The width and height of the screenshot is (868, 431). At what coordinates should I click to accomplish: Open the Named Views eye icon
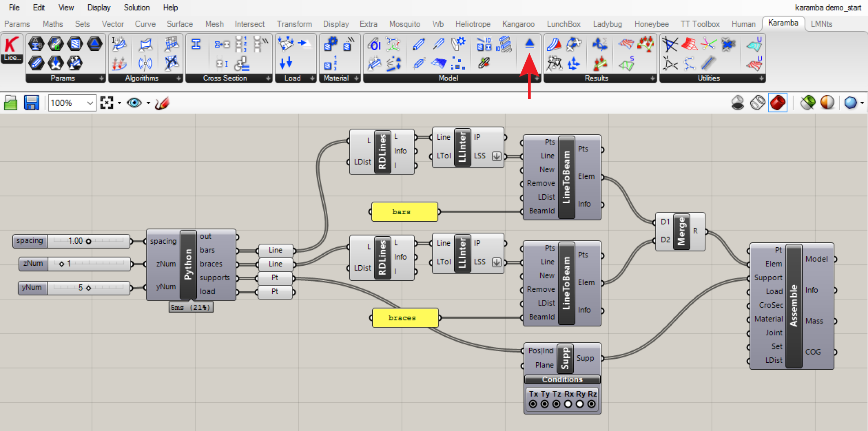click(134, 103)
